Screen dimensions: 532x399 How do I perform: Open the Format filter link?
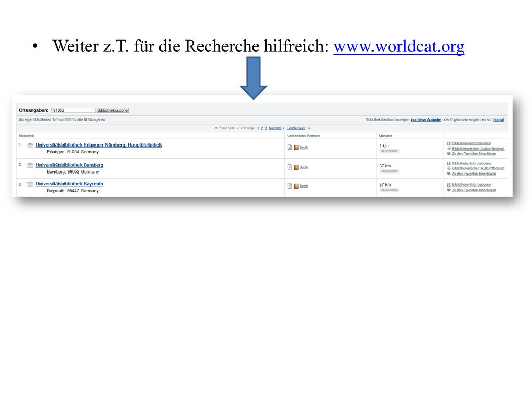[499, 120]
